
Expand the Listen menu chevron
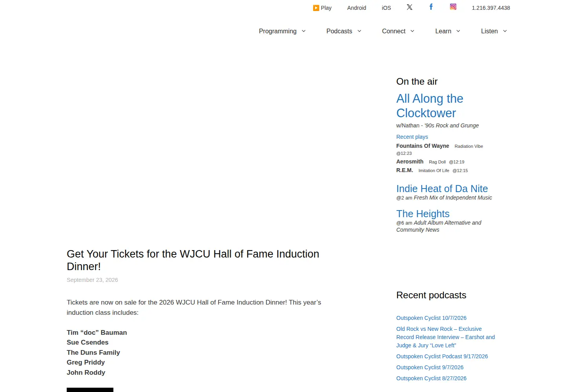505,31
